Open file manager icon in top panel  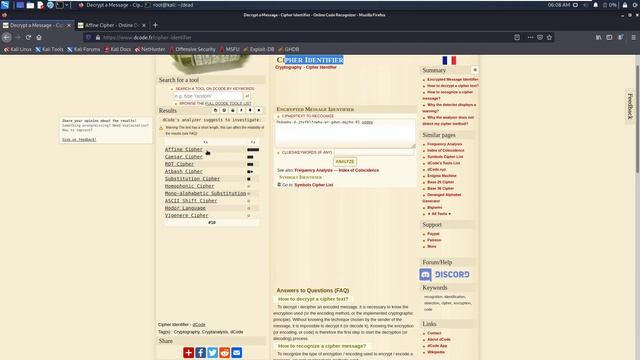click(30, 5)
